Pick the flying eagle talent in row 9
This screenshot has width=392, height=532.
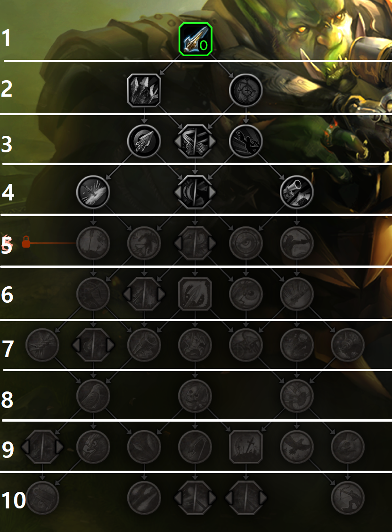pos(296,447)
